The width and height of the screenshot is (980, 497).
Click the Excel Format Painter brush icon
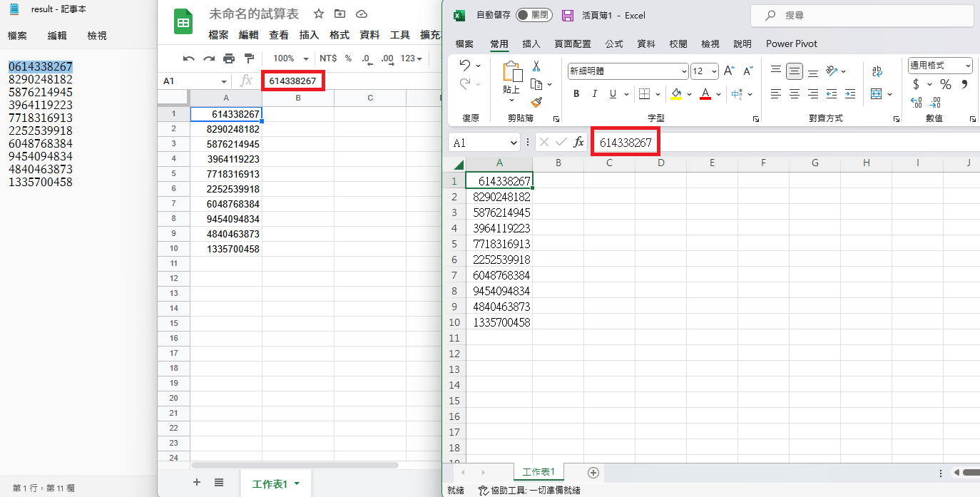click(536, 103)
